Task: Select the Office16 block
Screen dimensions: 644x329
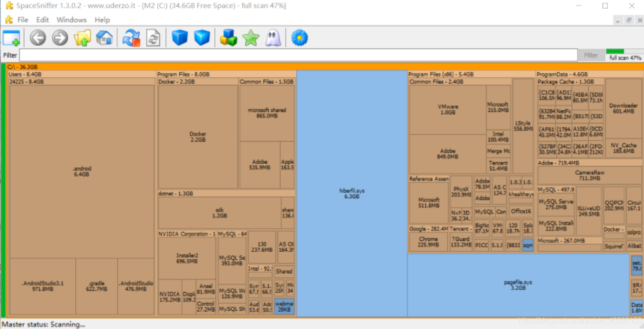Action: coord(521,211)
